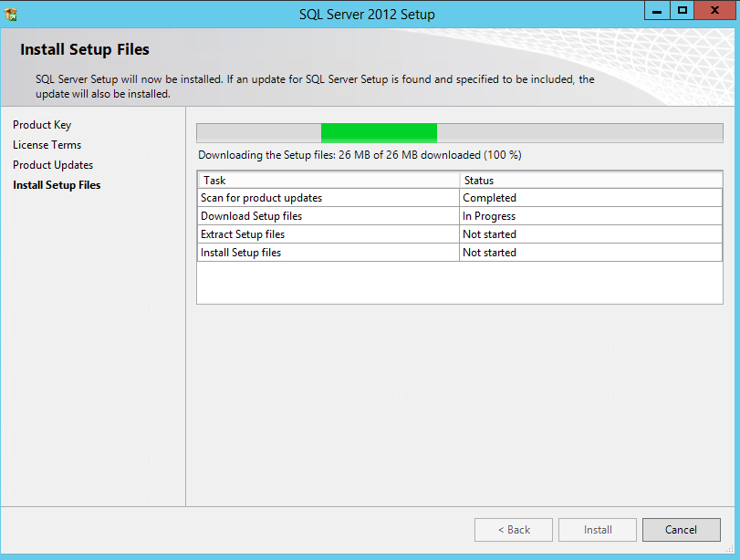740x560 pixels.
Task: Select the License Terms step
Action: pyautogui.click(x=47, y=145)
